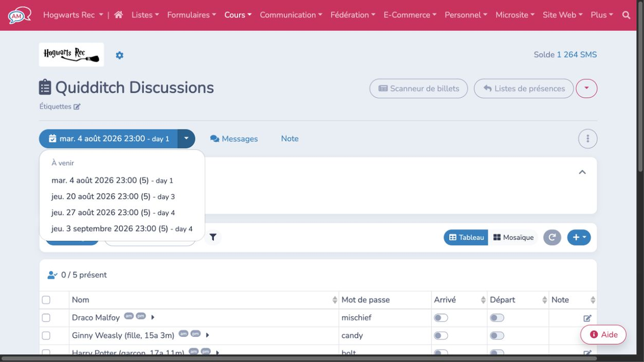Image resolution: width=644 pixels, height=362 pixels.
Task: Toggle Départ switch for Ginny Weasly
Action: pos(497,336)
